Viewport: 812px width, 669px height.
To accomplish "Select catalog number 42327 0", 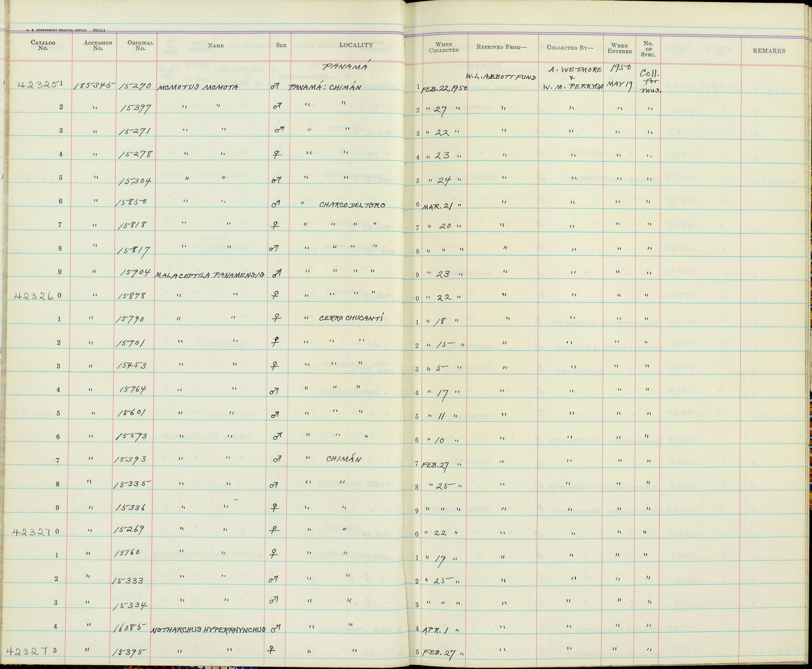I will pyautogui.click(x=36, y=532).
